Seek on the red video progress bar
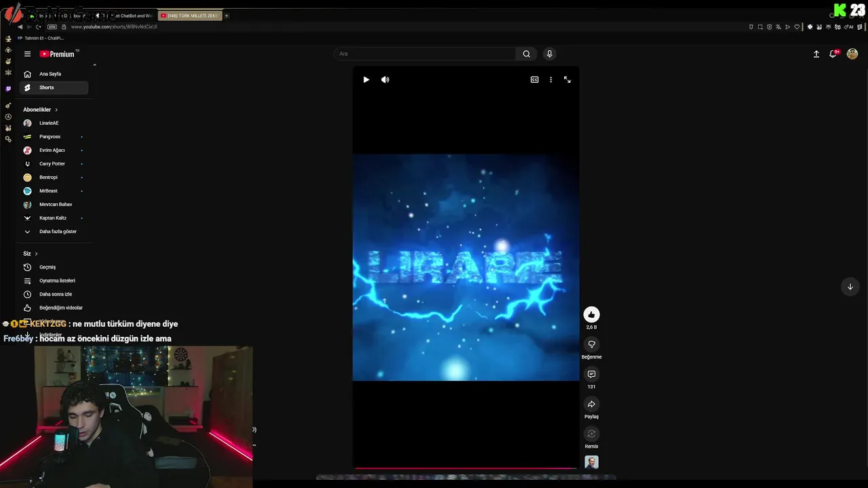 pyautogui.click(x=466, y=468)
